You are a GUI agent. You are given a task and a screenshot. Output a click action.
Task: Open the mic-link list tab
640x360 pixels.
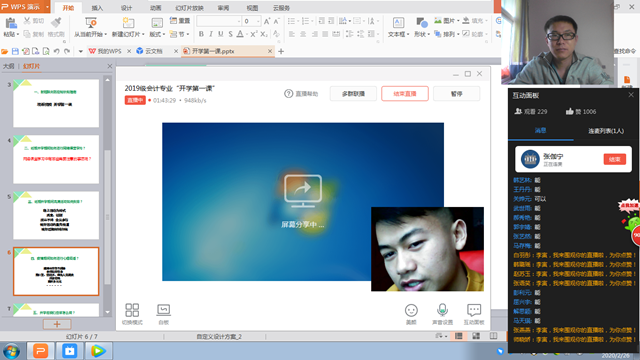[606, 131]
